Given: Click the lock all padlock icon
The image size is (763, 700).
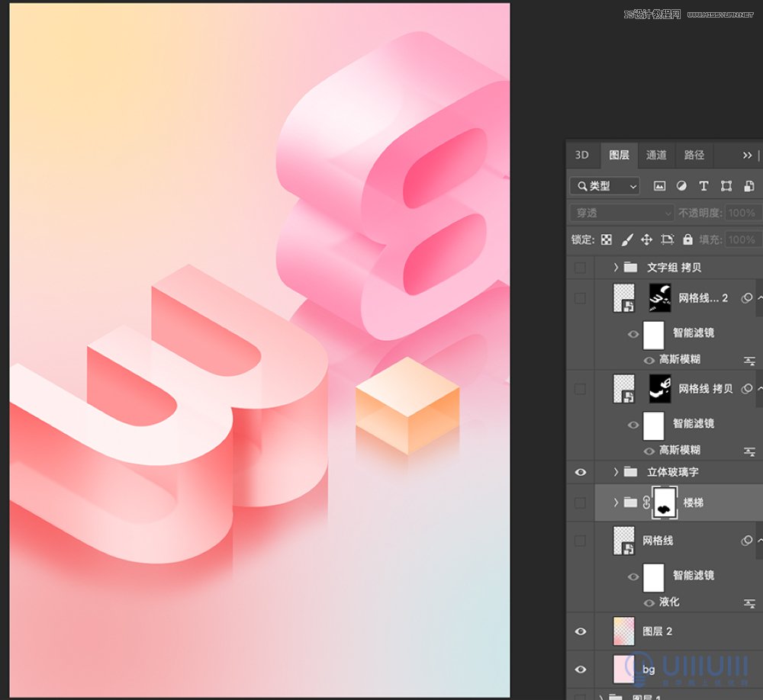Looking at the screenshot, I should (x=687, y=239).
